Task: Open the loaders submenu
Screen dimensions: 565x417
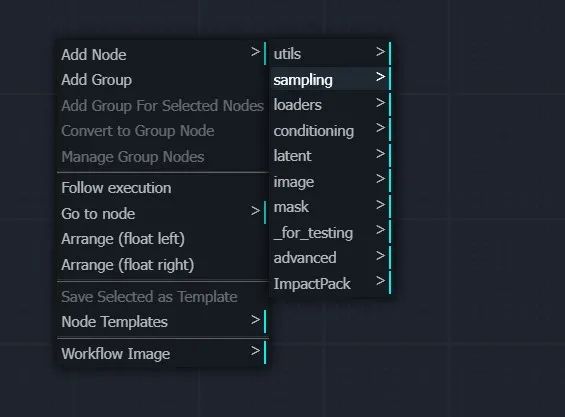Action: [x=332, y=105]
